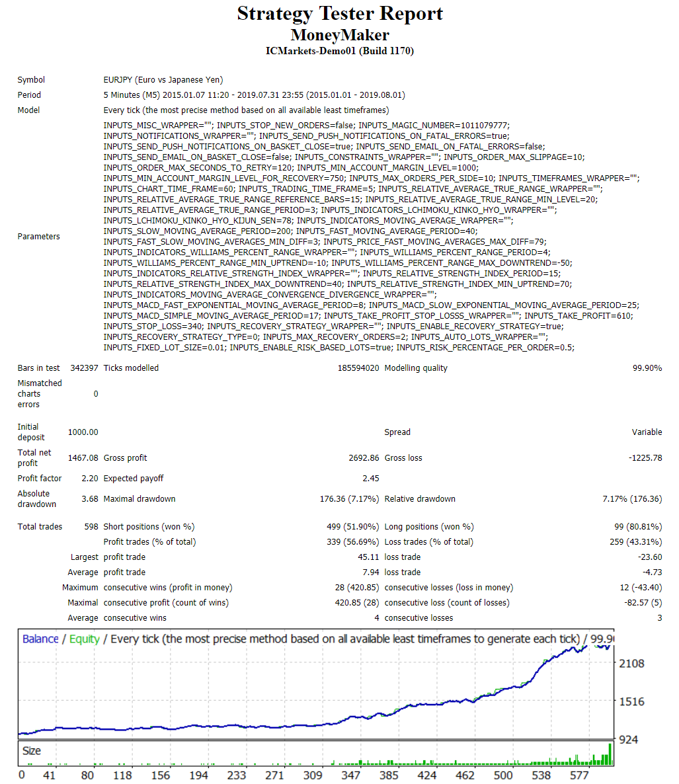
Task: Click the INPUTS_MAGIC_NUMBER=1011079777 parameter line
Action: click(x=434, y=126)
